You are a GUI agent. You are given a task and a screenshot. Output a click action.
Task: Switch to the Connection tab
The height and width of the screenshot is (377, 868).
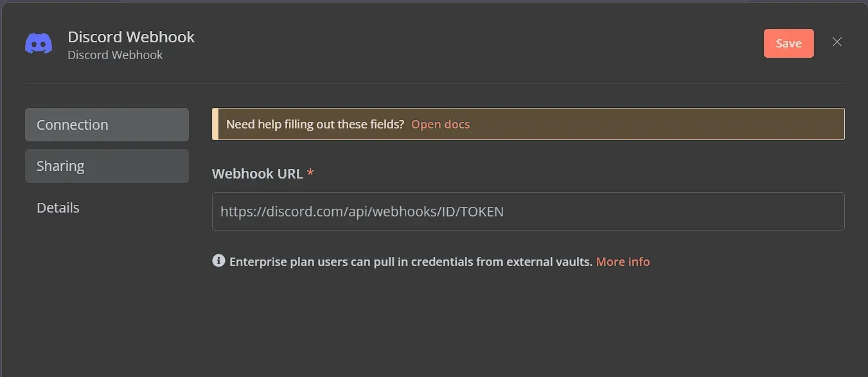(x=107, y=125)
